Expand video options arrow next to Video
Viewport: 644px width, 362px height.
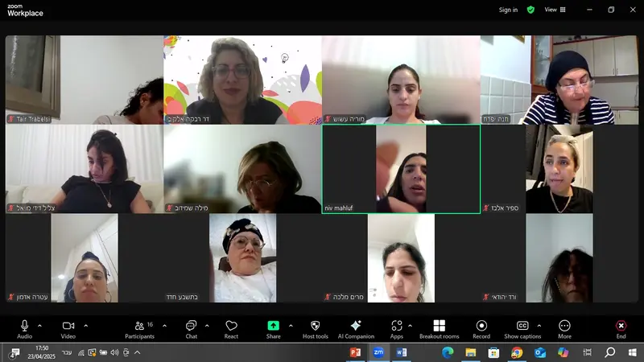point(85,326)
